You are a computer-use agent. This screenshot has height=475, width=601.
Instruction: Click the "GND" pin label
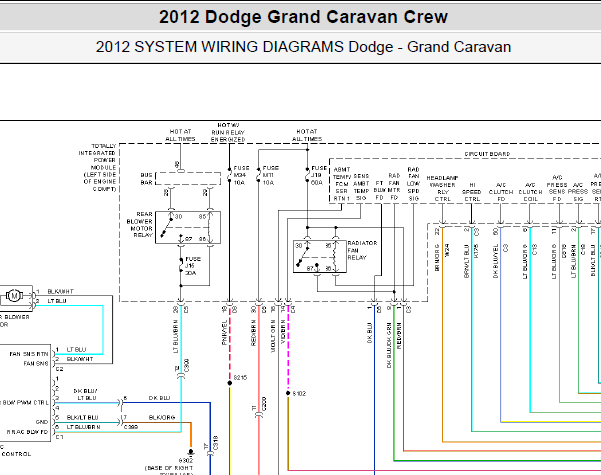pyautogui.click(x=42, y=422)
